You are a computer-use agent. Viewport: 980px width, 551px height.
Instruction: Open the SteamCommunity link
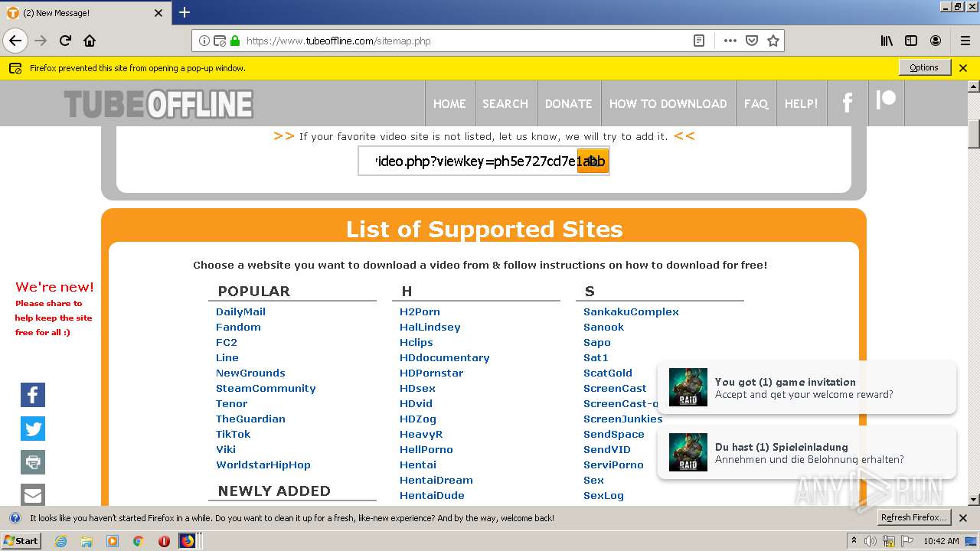pyautogui.click(x=266, y=388)
